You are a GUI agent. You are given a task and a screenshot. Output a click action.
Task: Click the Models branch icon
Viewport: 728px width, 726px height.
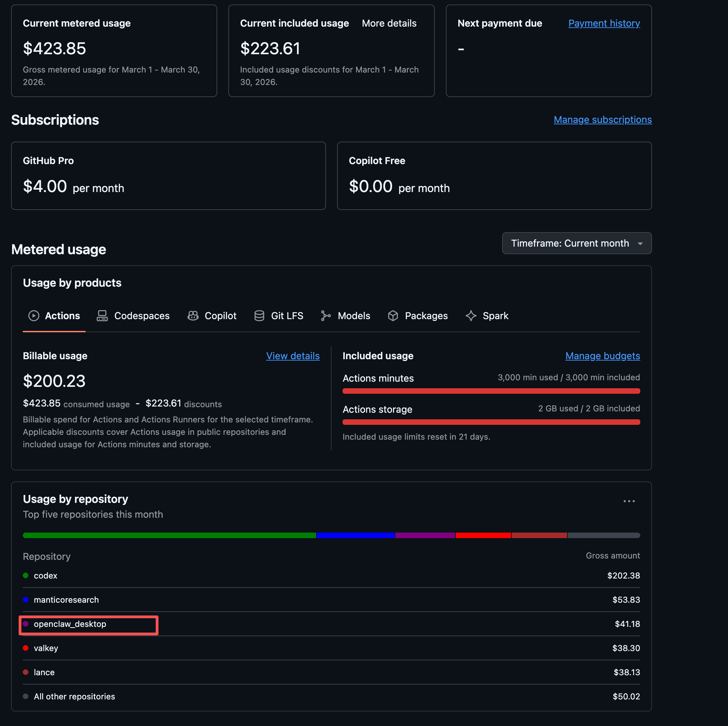coord(326,316)
